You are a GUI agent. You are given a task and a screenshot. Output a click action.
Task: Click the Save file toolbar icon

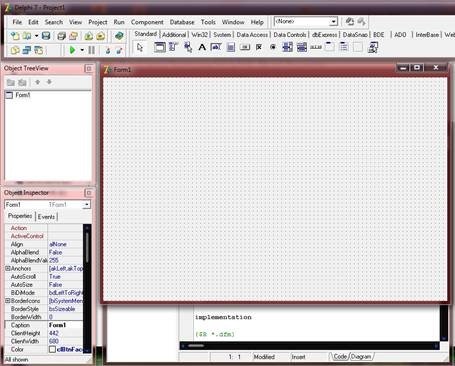(46, 36)
